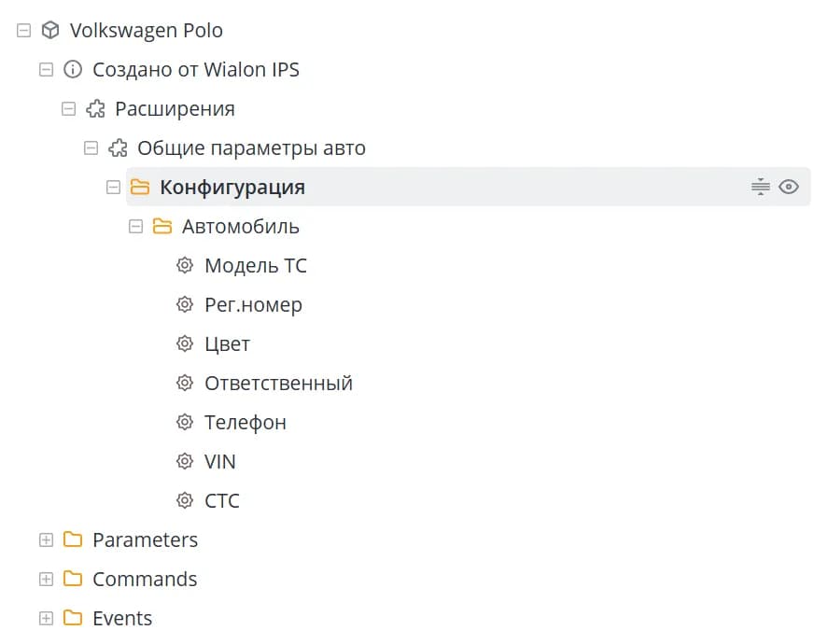Screen dimensions: 814x644
Task: Click the orange folder icon beside Автомобиль
Action: pyautogui.click(x=162, y=226)
